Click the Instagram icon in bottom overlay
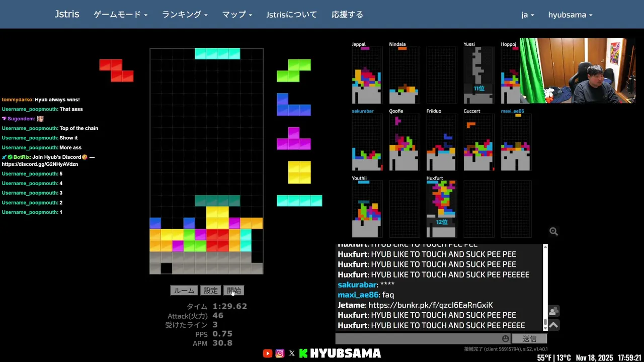Viewport: 644px width, 362px height. 280,353
